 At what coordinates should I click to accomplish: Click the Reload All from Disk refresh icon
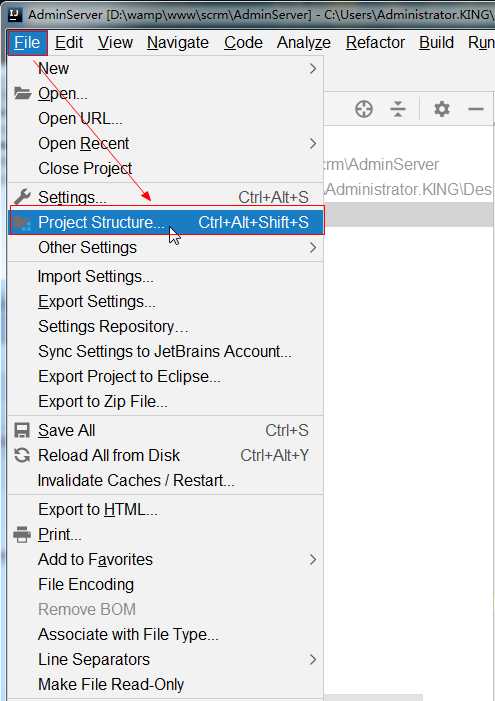coord(22,455)
